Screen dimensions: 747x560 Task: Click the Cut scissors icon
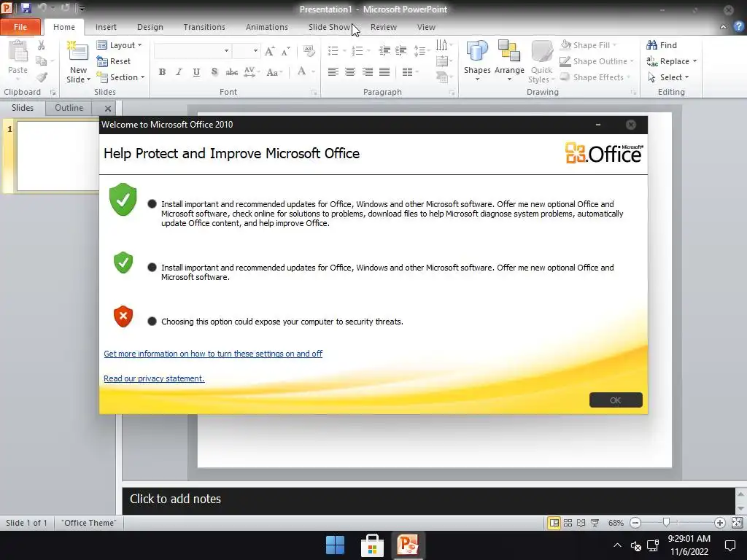point(42,45)
